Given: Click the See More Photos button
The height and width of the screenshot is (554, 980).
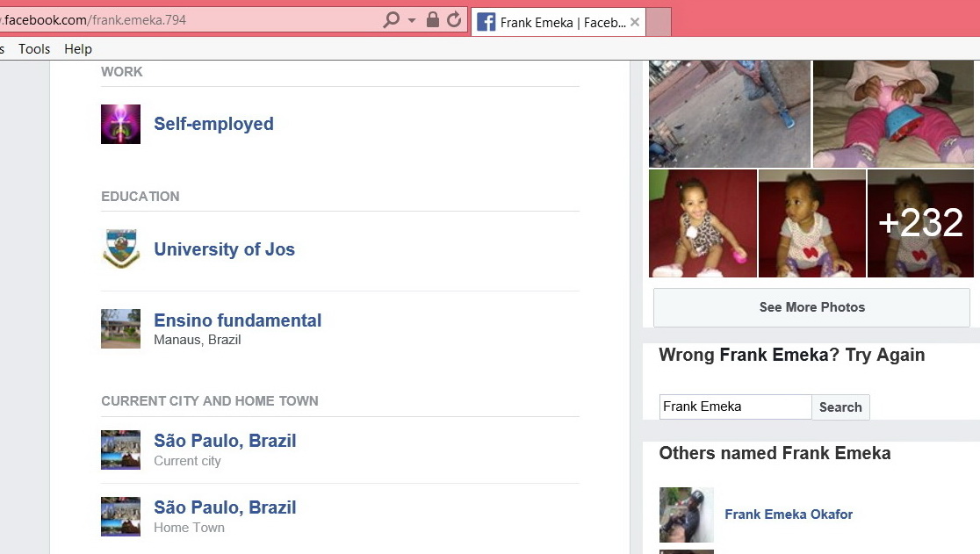Looking at the screenshot, I should (811, 307).
